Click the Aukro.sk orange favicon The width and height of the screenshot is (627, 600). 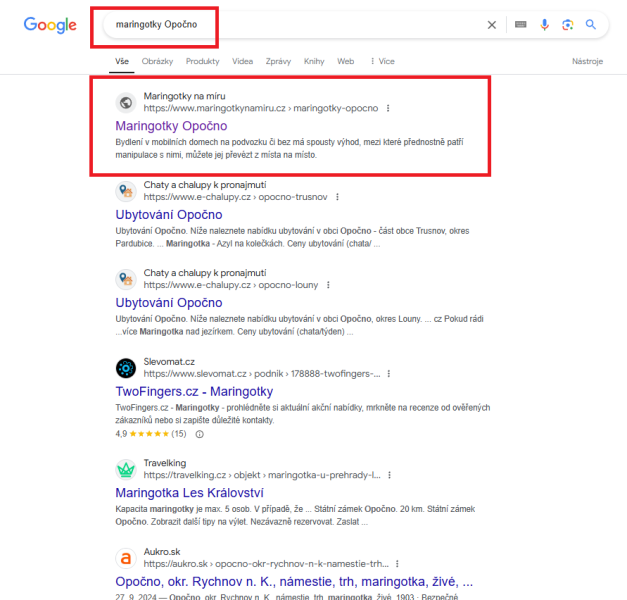click(126, 558)
